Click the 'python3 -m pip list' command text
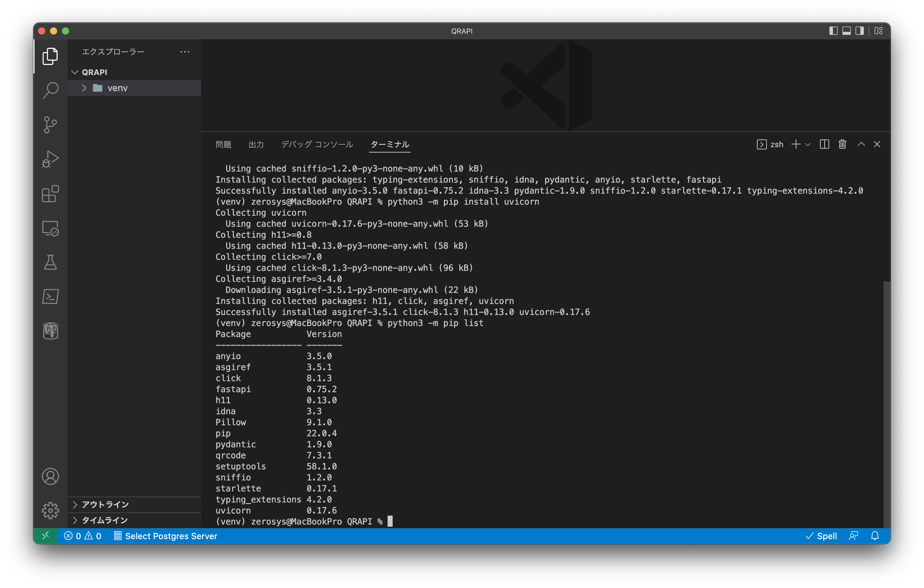Screen dimensions: 924x588 (x=436, y=323)
